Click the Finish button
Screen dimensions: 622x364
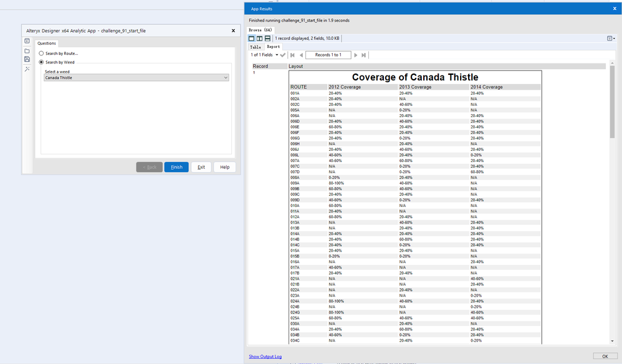(176, 167)
